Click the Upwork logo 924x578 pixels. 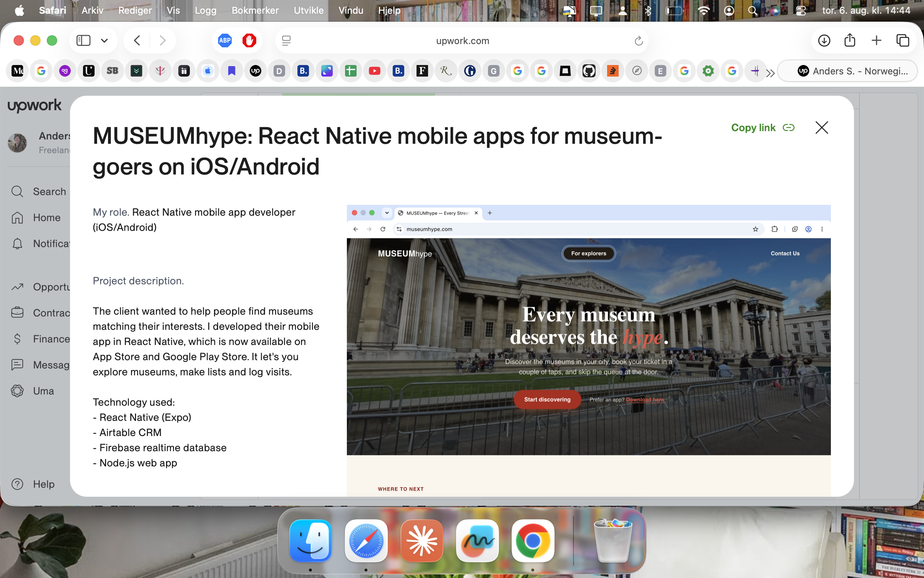(34, 105)
